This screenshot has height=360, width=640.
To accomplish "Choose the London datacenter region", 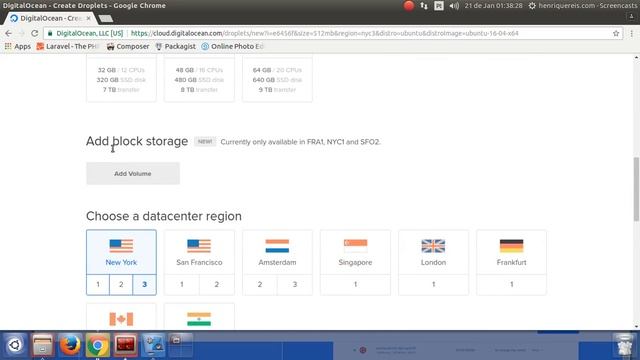I will click(x=433, y=252).
